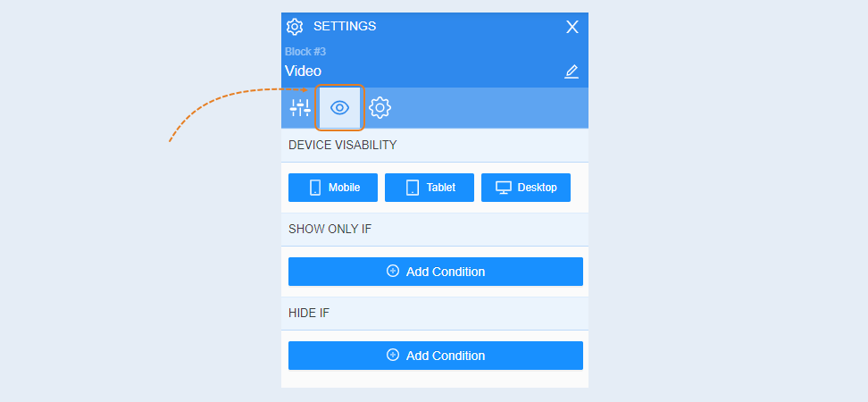This screenshot has height=402, width=868.
Task: Click the phone icon in Mobile button
Action: (x=315, y=188)
